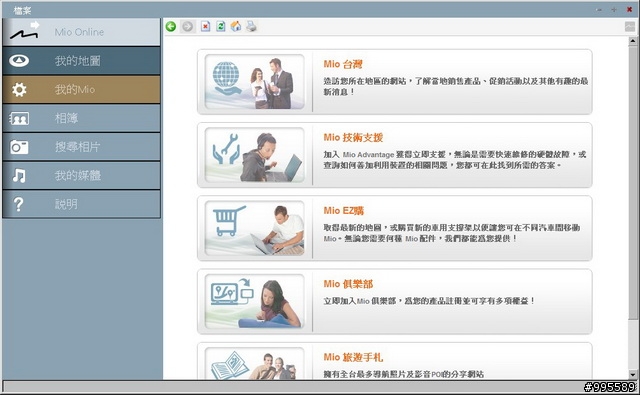Screen dimensions: 640x395
Task: Open the 檔案 menu
Action: 22,10
